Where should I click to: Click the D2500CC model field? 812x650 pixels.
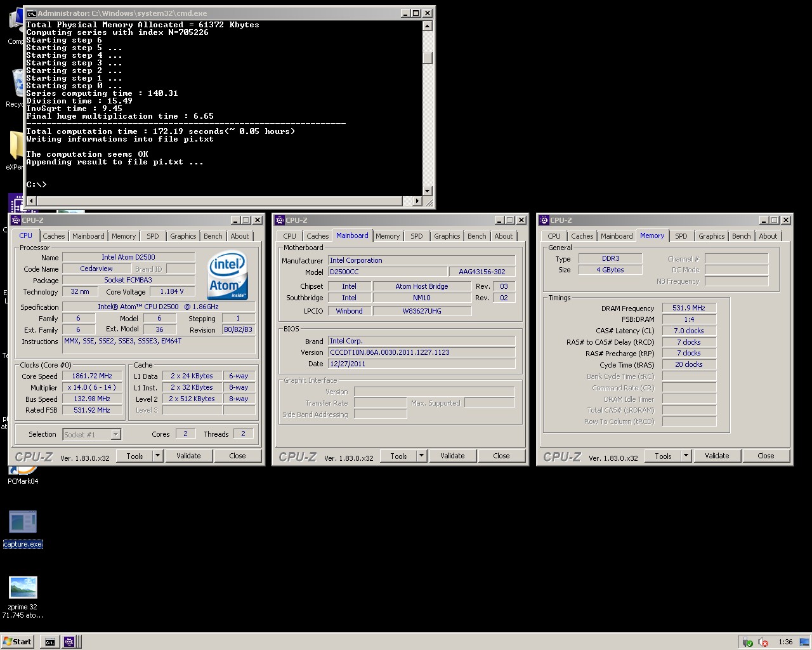[x=388, y=272]
